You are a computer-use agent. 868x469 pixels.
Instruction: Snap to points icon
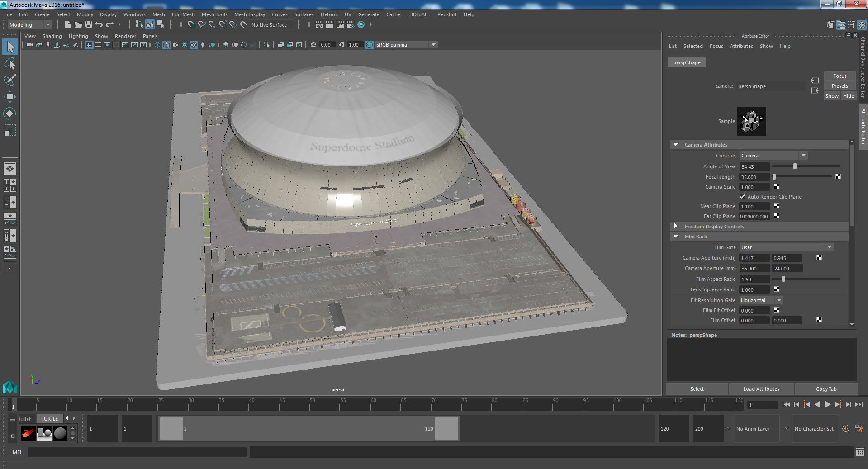click(212, 25)
